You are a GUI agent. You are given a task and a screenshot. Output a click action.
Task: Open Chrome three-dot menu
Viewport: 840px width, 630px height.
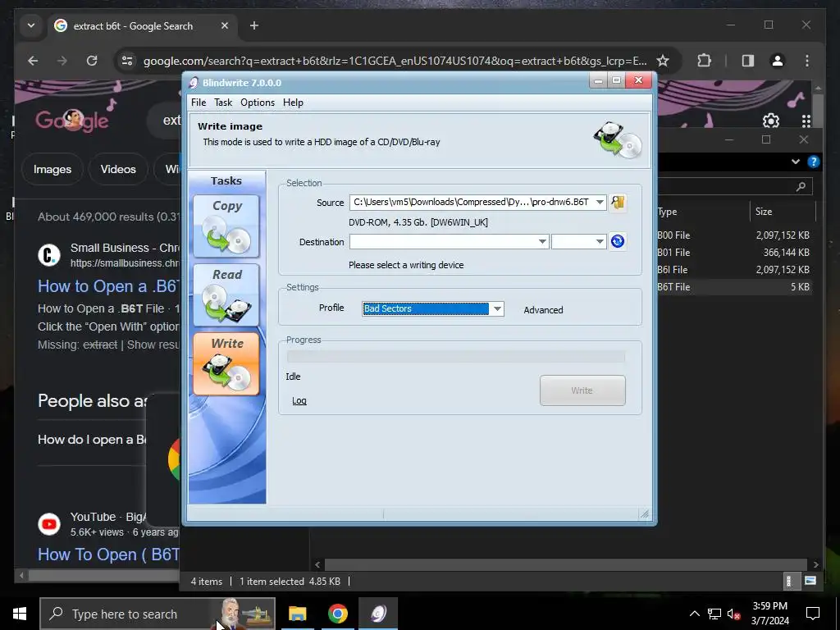click(x=807, y=61)
